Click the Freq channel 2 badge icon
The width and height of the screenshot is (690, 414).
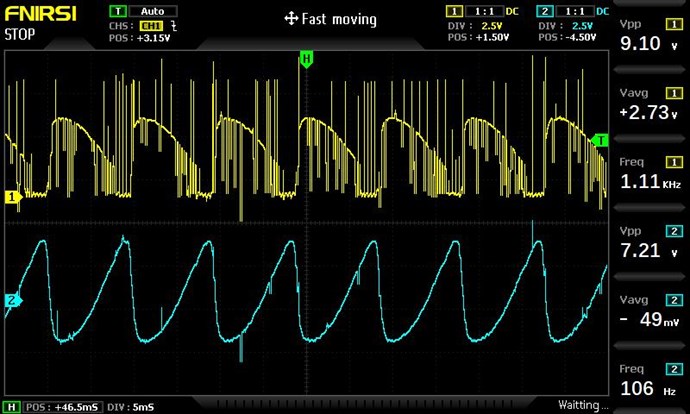tap(674, 369)
